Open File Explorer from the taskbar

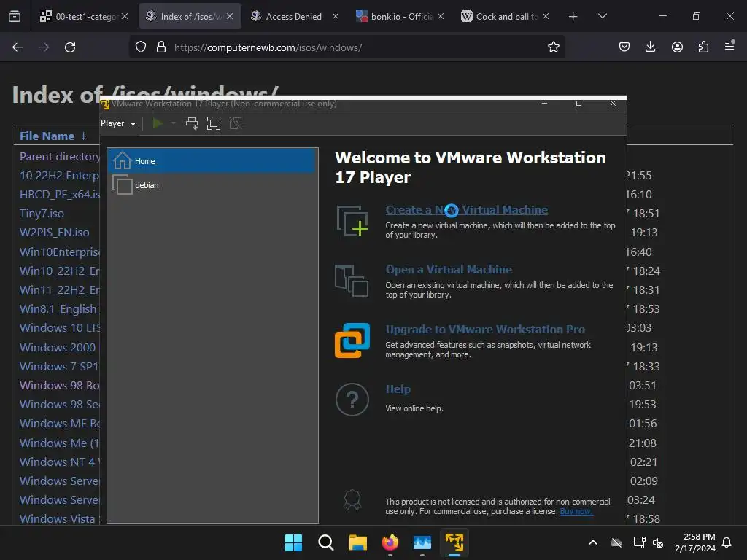[x=357, y=542]
